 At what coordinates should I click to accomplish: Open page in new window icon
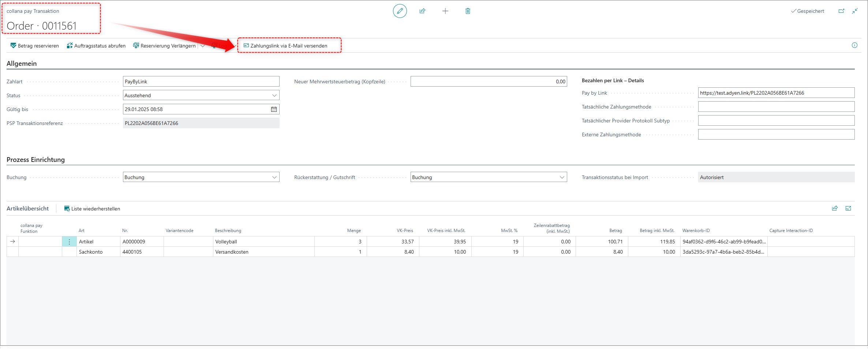coord(841,11)
